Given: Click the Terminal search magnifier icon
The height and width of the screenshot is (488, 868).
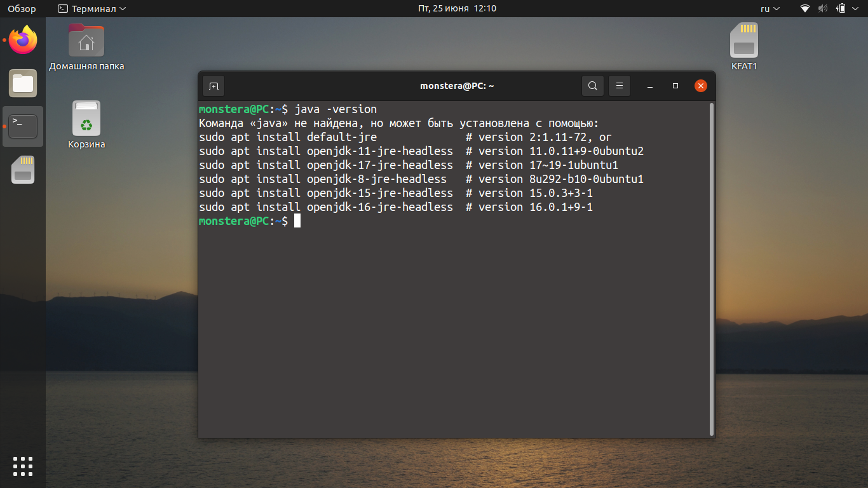Looking at the screenshot, I should [592, 86].
